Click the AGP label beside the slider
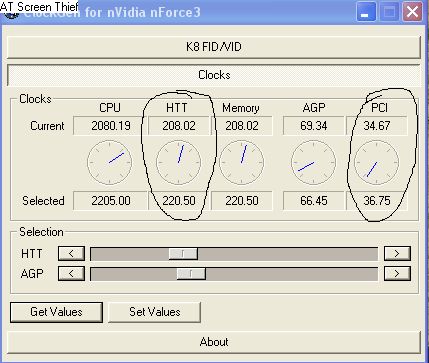 (x=32, y=274)
